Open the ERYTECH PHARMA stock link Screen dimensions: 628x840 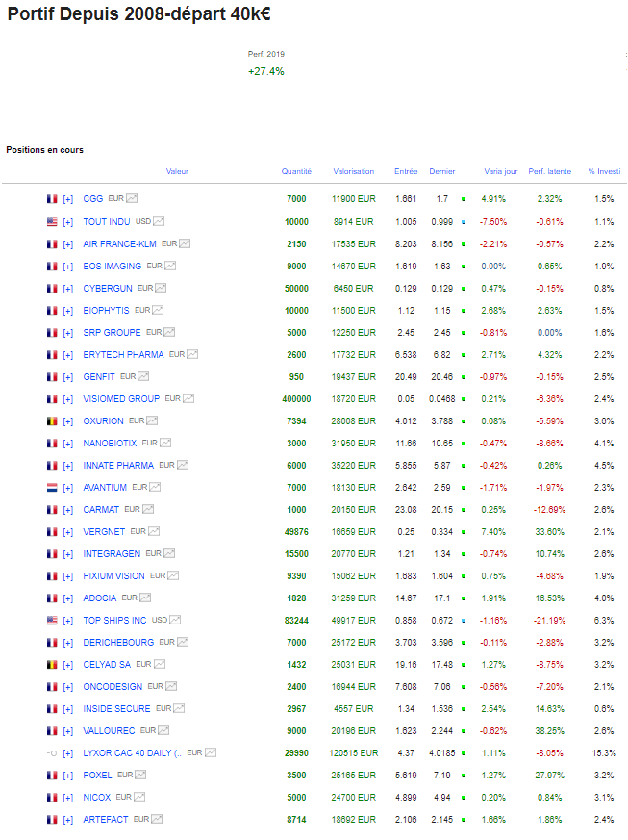(123, 354)
